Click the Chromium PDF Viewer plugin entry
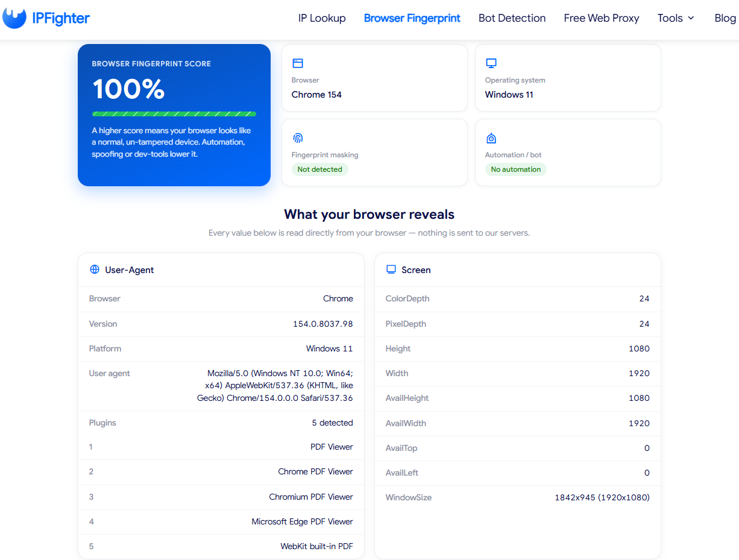The height and width of the screenshot is (560, 739). tap(311, 497)
